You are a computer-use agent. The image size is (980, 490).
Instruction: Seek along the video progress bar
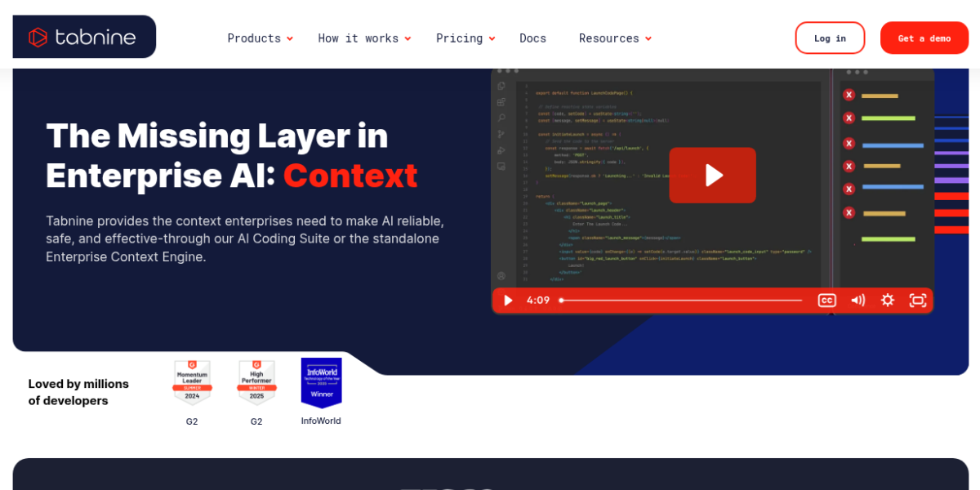(x=681, y=301)
